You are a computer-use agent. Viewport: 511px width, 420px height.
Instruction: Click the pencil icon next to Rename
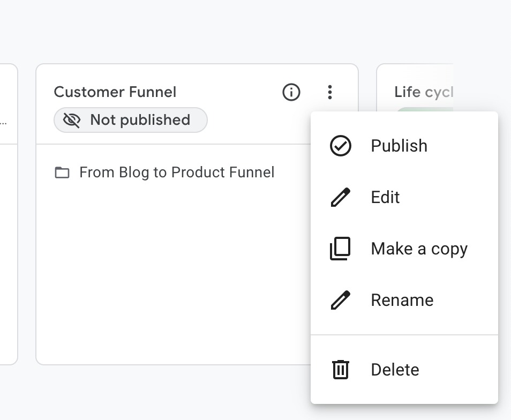pyautogui.click(x=341, y=300)
